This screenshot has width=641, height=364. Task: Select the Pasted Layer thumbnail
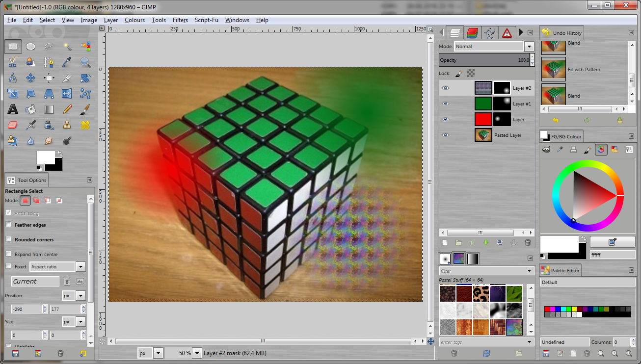pos(483,135)
